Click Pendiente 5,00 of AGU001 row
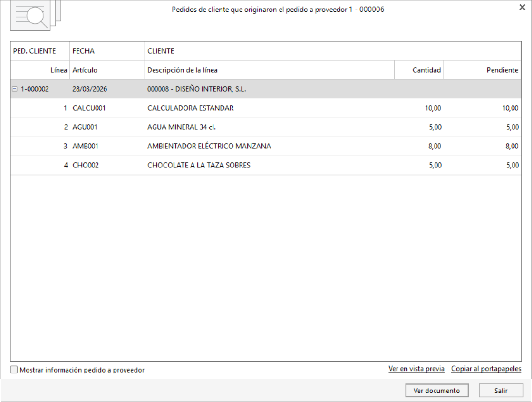Viewport: 532px width, 402px height. click(x=513, y=127)
